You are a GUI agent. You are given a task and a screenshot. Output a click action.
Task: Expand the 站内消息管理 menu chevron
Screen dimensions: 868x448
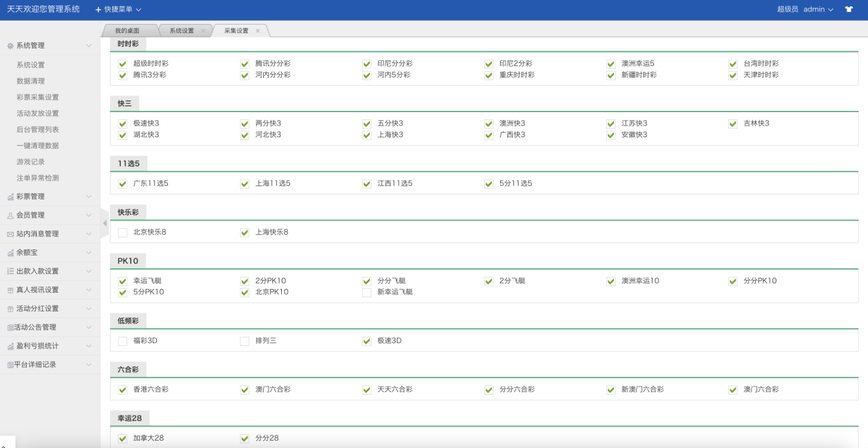click(x=89, y=234)
